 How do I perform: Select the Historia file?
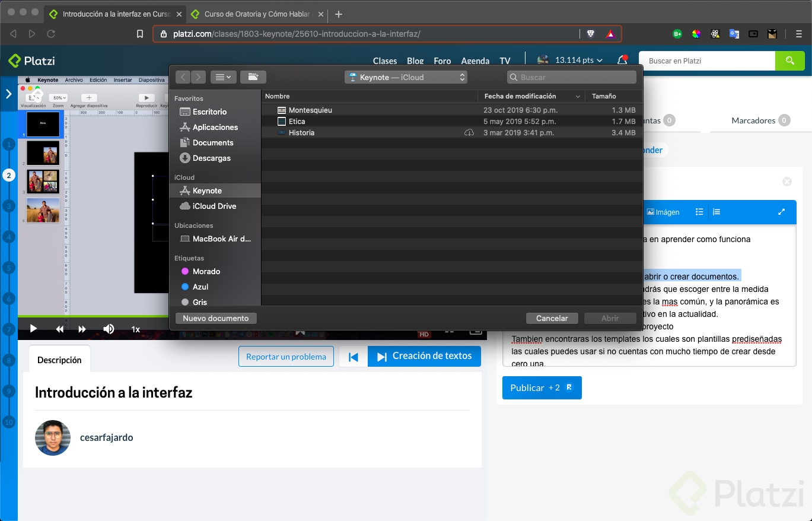(452, 132)
